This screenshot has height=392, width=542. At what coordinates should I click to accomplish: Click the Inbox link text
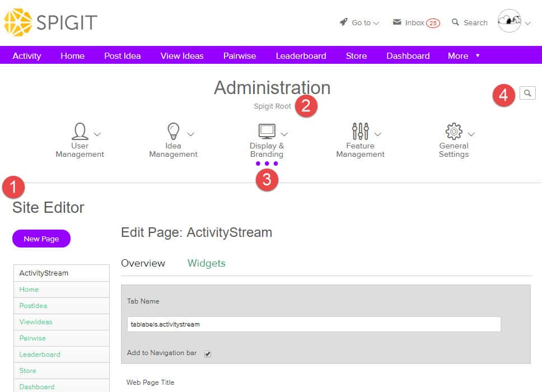pos(414,22)
